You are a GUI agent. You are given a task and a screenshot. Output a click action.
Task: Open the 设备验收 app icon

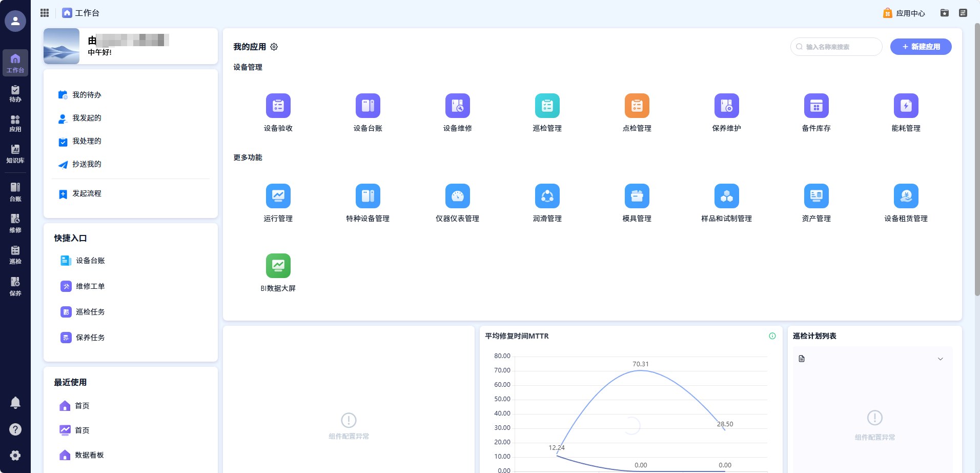pyautogui.click(x=278, y=106)
